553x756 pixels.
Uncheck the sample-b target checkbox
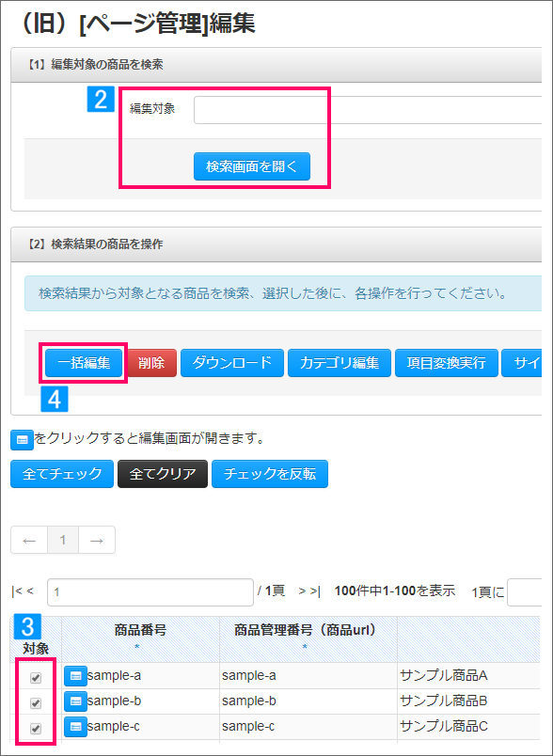pos(35,703)
